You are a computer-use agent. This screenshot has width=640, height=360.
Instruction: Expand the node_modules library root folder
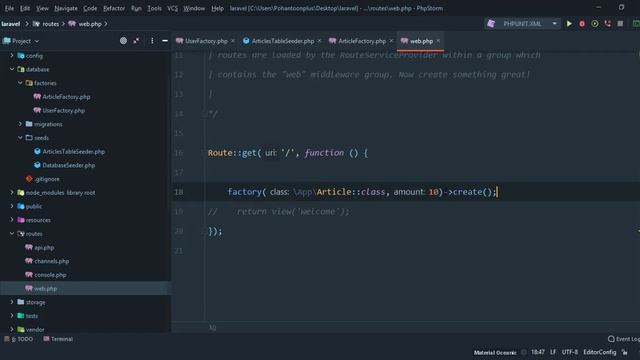coord(11,193)
